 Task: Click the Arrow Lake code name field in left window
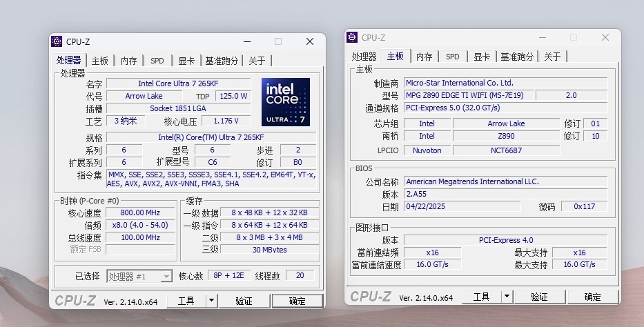pos(144,96)
